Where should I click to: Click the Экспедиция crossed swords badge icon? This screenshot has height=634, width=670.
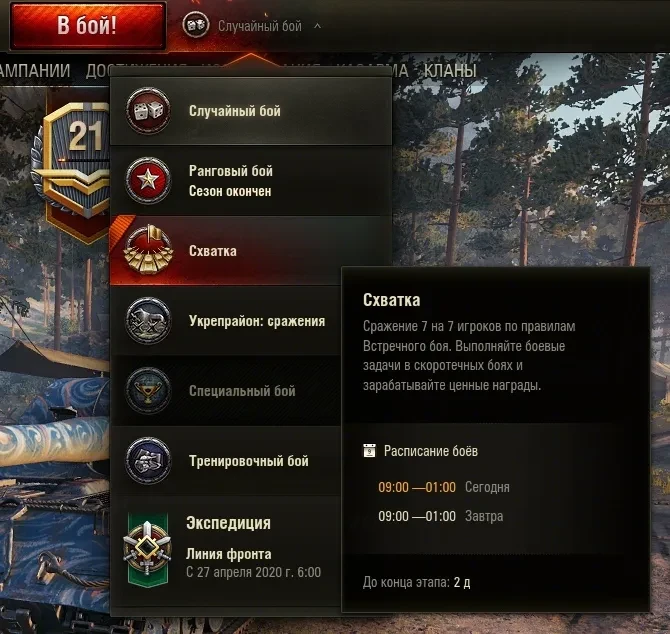click(x=147, y=549)
